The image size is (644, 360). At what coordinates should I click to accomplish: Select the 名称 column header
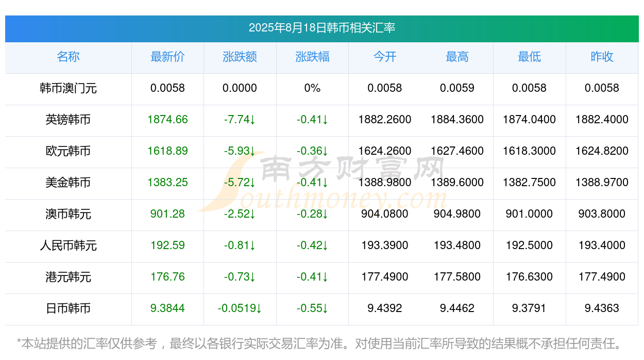pos(68,57)
